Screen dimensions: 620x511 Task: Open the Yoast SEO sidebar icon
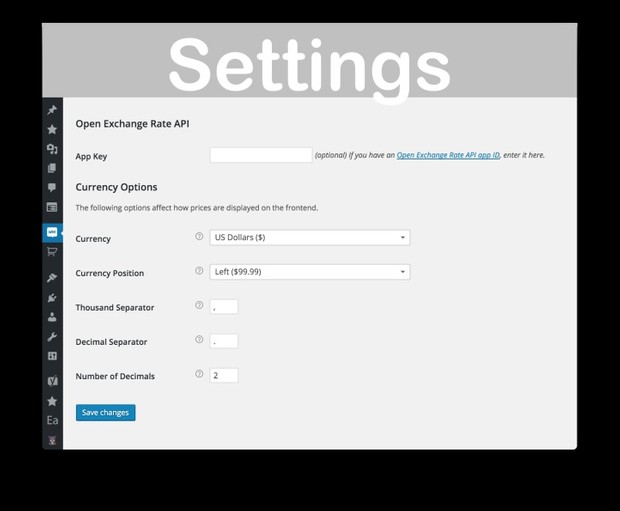[x=52, y=381]
